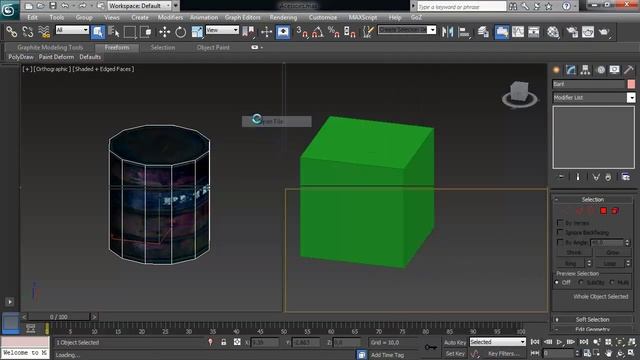The image size is (640, 360).
Task: Open the PolyDraw panel
Action: pos(21,57)
